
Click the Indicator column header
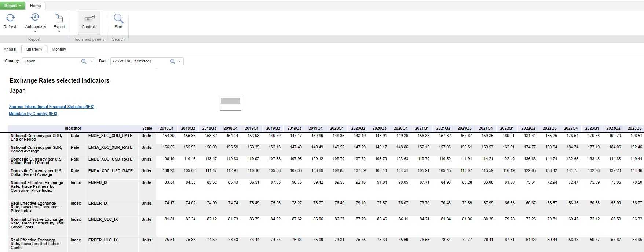point(73,128)
